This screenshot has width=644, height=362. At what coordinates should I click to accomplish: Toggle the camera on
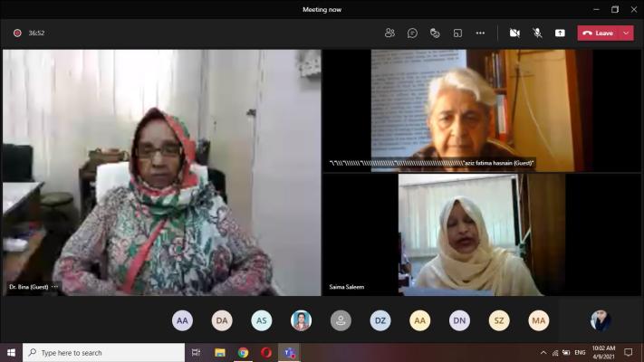pyautogui.click(x=514, y=33)
